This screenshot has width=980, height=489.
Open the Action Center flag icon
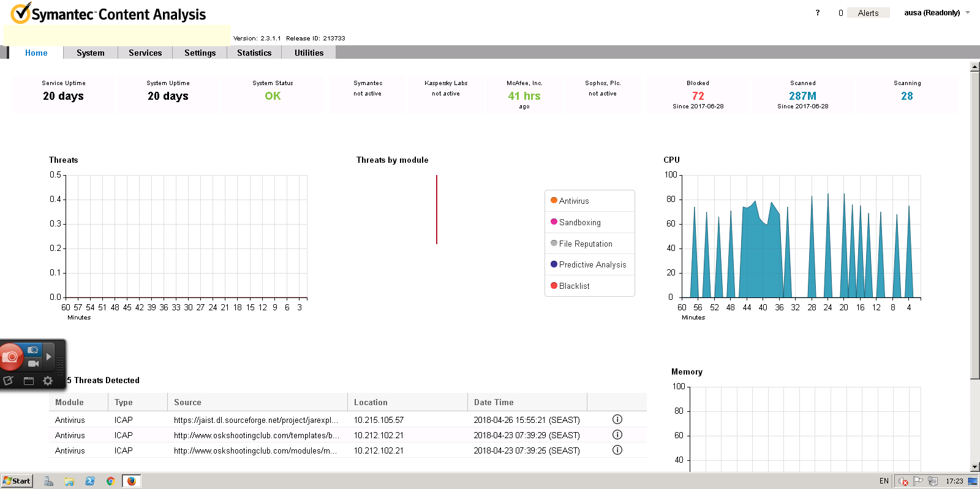click(918, 481)
